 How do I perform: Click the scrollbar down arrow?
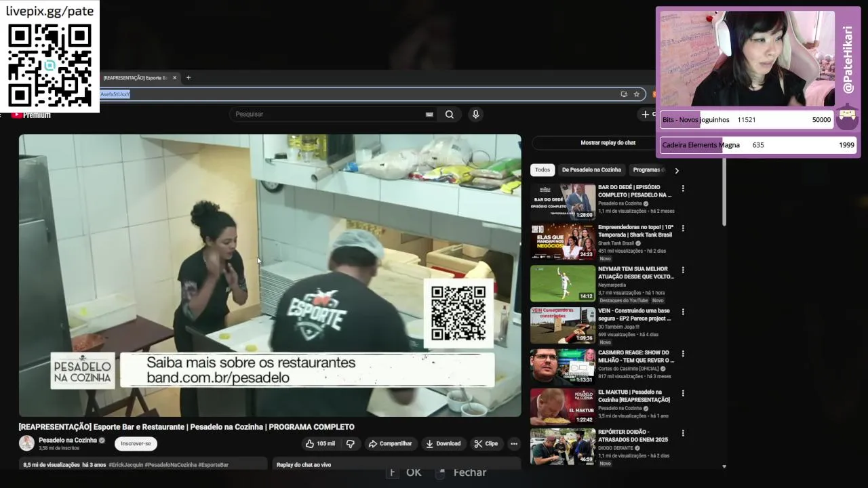(x=724, y=466)
